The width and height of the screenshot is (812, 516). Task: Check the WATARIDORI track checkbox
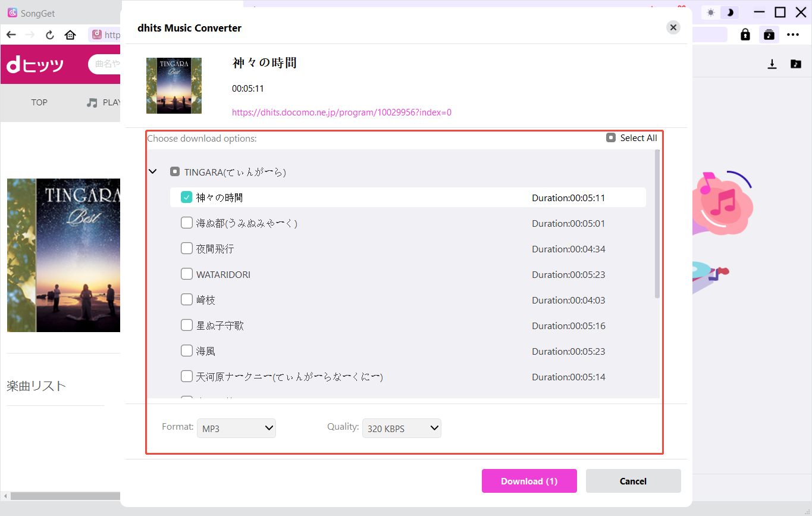pos(186,274)
